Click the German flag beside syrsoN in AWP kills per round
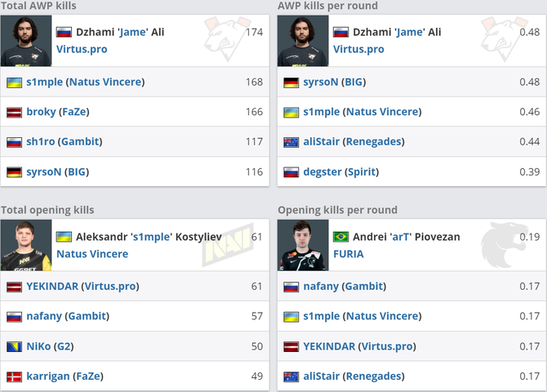Image resolution: width=547 pixels, height=392 pixels. [291, 82]
